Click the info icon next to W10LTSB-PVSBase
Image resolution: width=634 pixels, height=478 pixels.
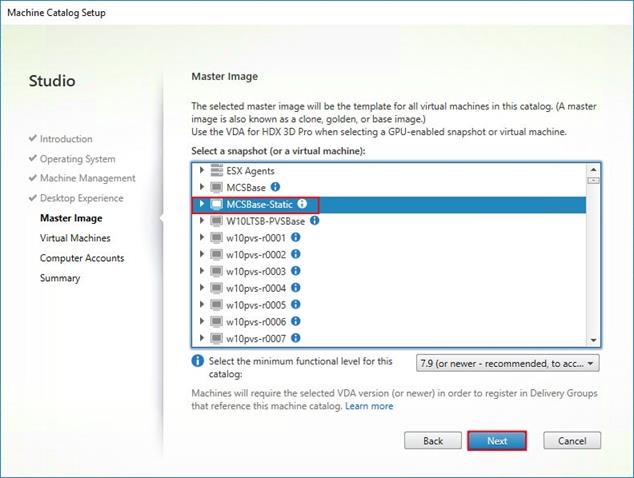(314, 220)
